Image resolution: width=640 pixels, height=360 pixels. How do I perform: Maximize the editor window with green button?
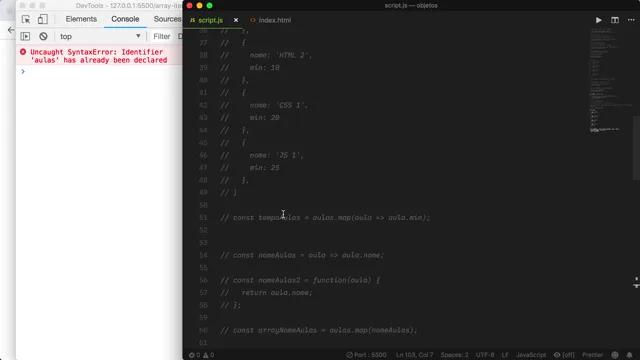pos(209,5)
